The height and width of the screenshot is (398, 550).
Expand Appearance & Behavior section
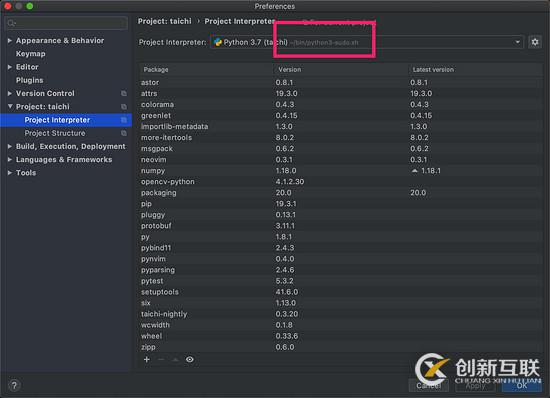[9, 41]
